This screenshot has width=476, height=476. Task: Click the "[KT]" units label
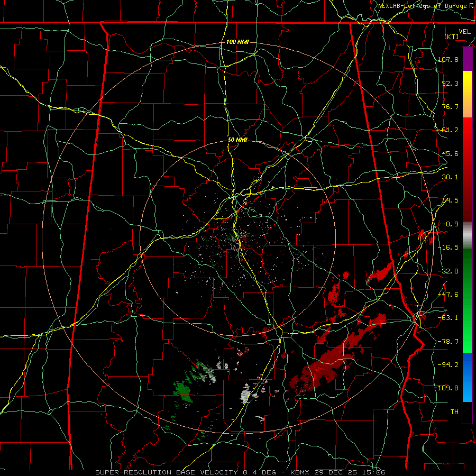click(452, 36)
